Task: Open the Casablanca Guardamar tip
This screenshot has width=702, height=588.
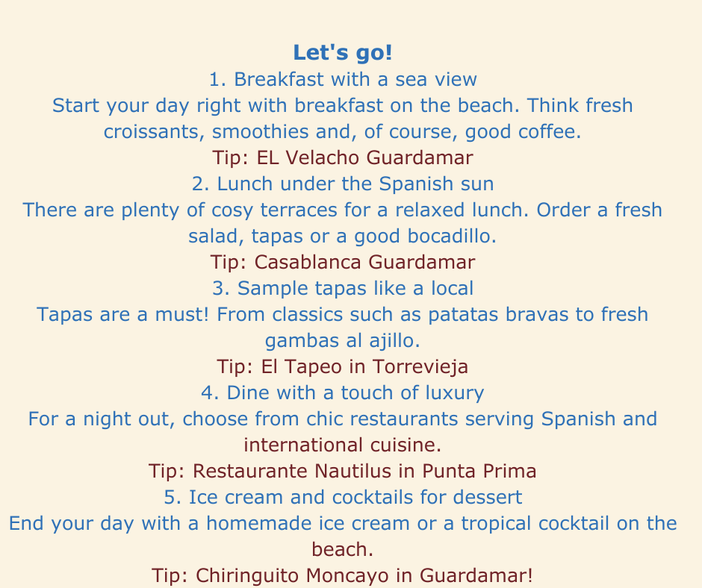Action: click(343, 262)
